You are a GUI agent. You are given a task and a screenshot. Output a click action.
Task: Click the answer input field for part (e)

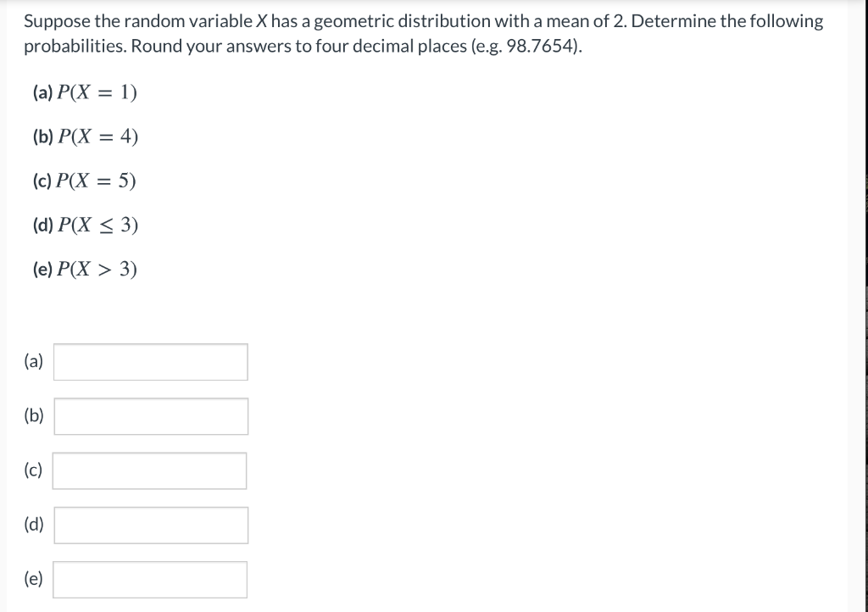(150, 579)
